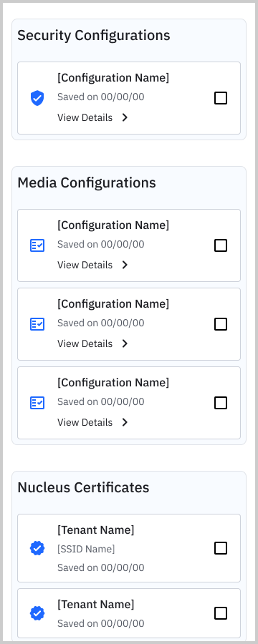Click the checklist icon on first Media Configurations card
Screen dimensions: 258x644
tap(37, 245)
